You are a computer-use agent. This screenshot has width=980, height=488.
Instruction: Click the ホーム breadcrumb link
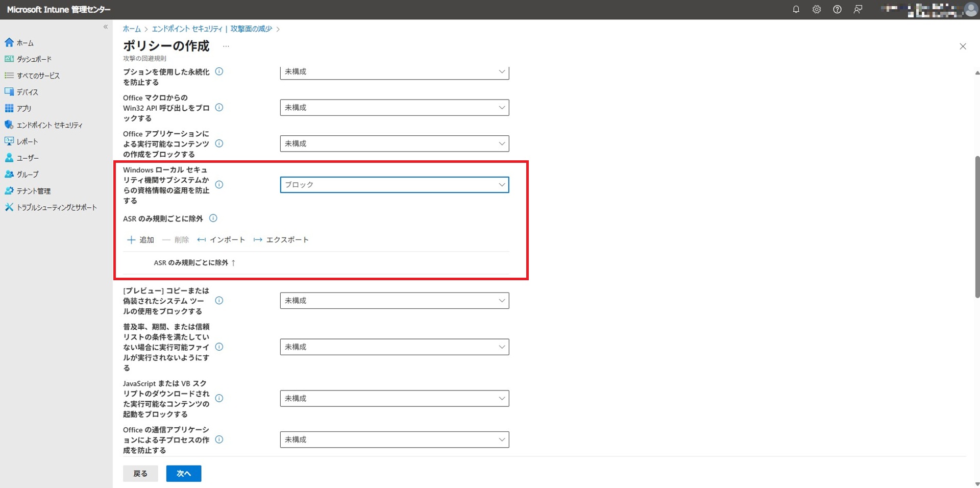point(132,29)
